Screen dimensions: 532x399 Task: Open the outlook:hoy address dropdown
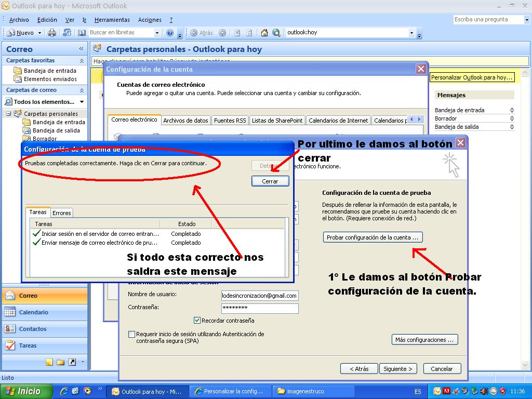(x=411, y=33)
